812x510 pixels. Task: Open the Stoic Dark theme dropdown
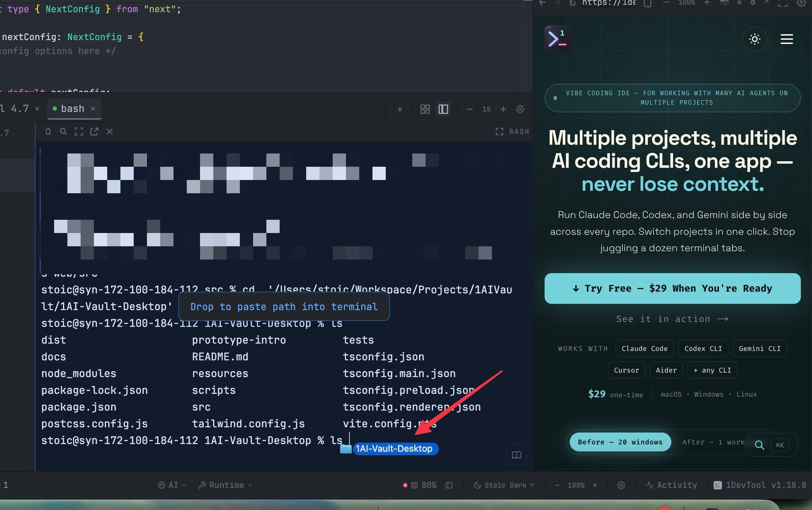(x=504, y=485)
